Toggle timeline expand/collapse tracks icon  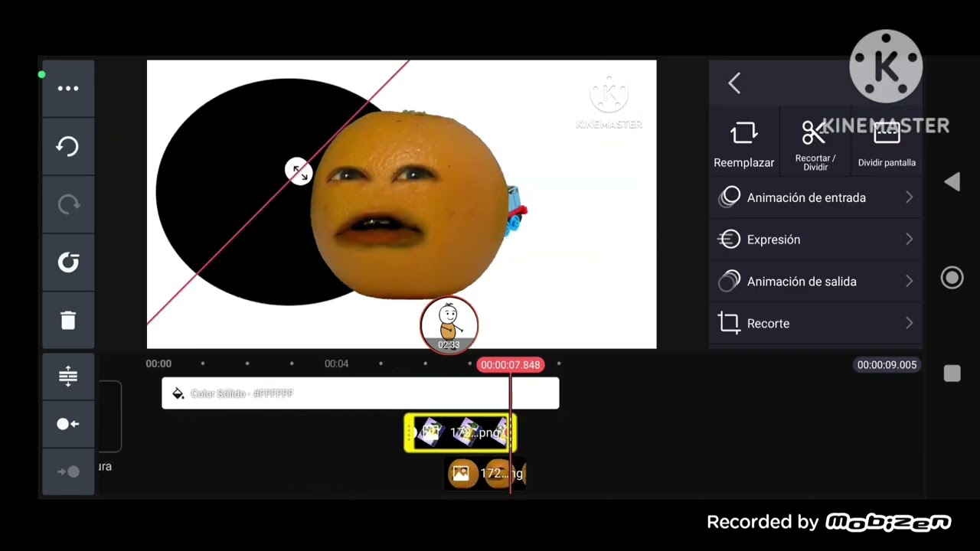tap(68, 376)
